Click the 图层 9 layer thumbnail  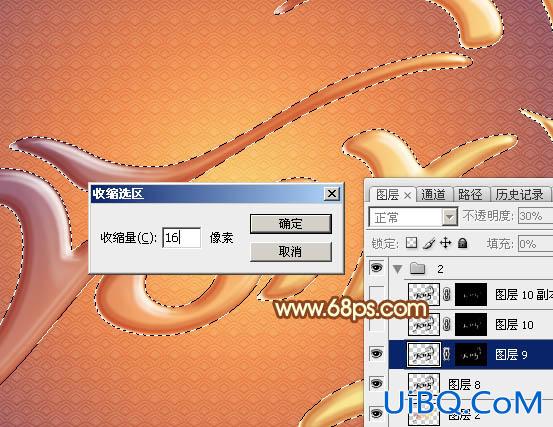pyautogui.click(x=424, y=354)
